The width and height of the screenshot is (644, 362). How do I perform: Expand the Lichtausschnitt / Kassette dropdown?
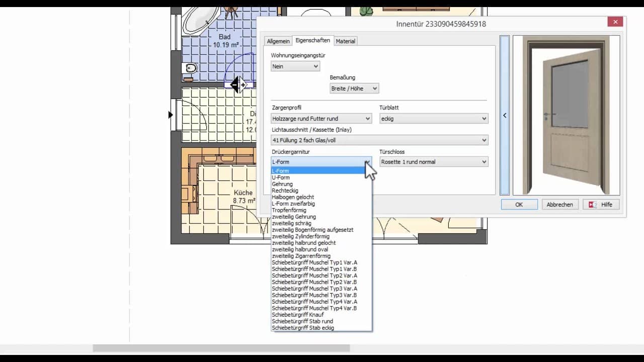click(x=379, y=140)
